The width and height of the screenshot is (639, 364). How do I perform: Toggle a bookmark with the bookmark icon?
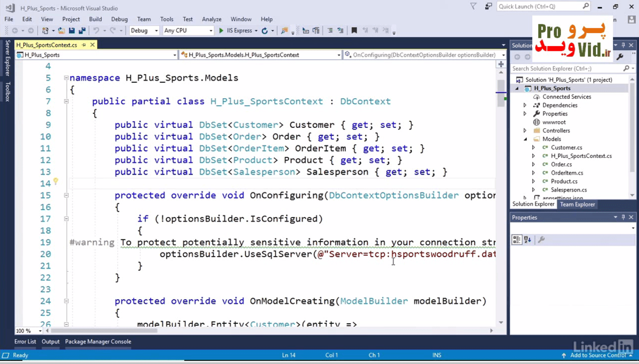[354, 30]
